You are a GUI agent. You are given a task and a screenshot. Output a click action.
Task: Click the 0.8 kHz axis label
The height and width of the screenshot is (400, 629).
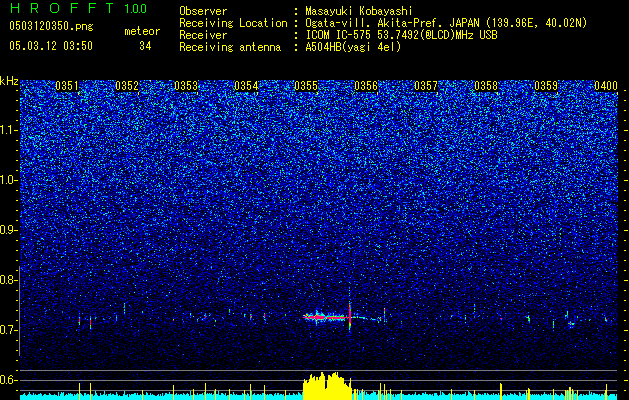click(x=8, y=280)
